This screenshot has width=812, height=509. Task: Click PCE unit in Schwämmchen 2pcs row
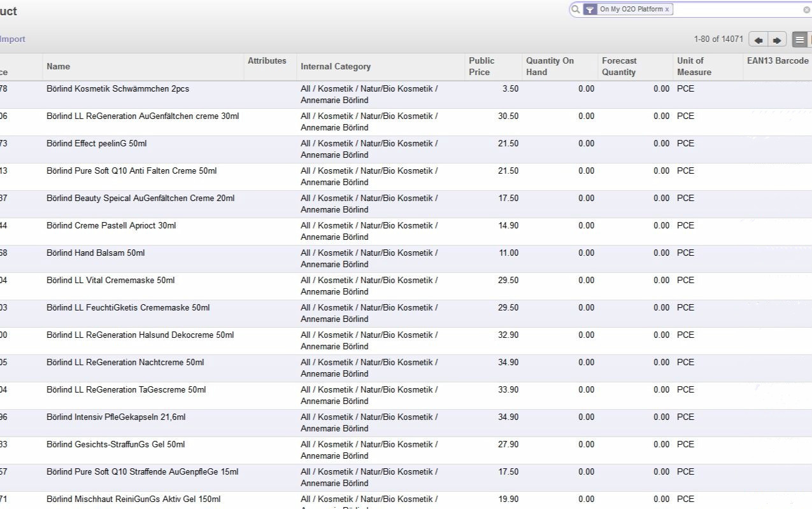(685, 89)
